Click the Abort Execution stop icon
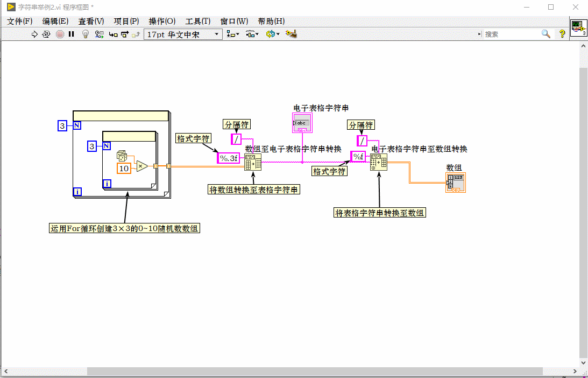588x378 pixels. pyautogui.click(x=60, y=34)
